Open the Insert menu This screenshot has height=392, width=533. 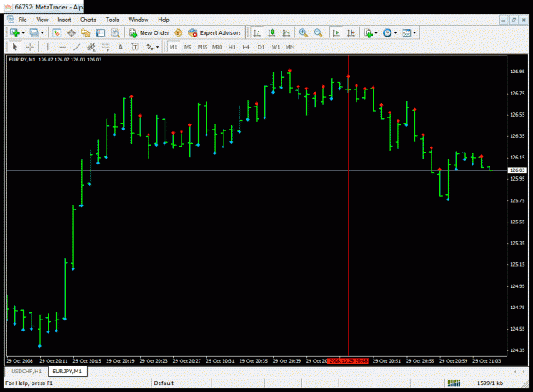(x=64, y=20)
